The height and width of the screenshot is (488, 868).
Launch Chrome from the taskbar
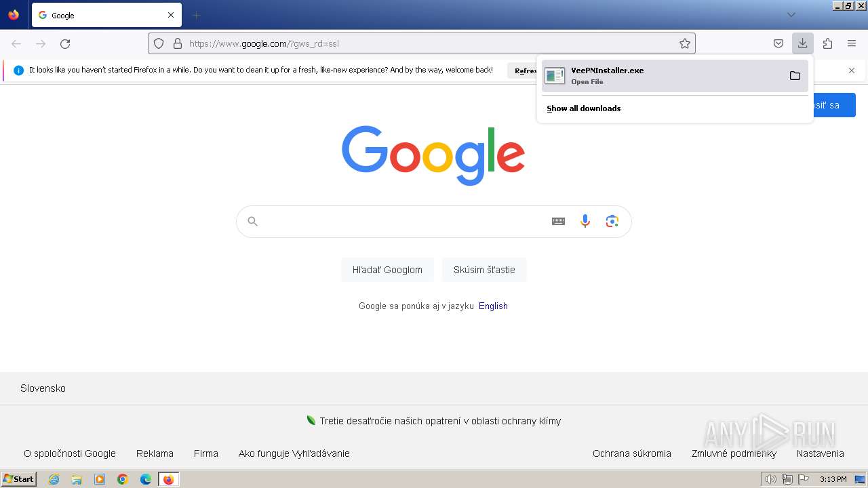[123, 479]
